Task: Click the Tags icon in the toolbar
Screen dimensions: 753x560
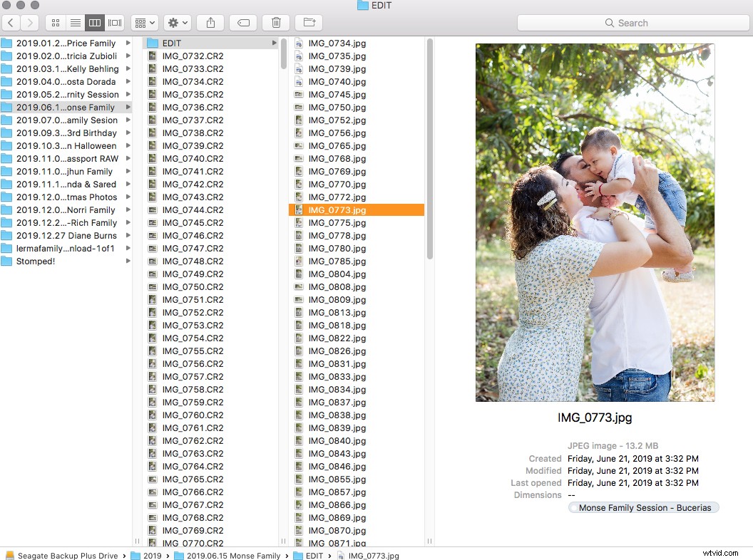Action: [242, 22]
